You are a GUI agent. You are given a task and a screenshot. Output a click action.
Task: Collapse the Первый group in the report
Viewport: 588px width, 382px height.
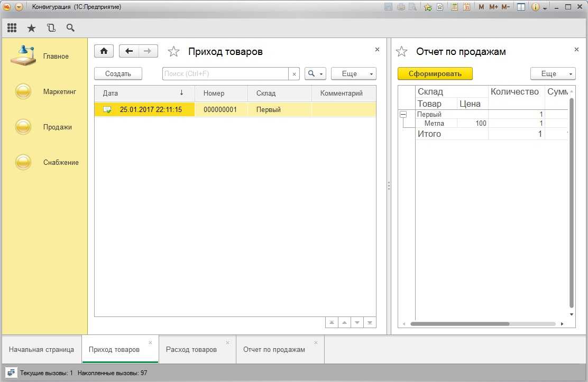pyautogui.click(x=403, y=114)
